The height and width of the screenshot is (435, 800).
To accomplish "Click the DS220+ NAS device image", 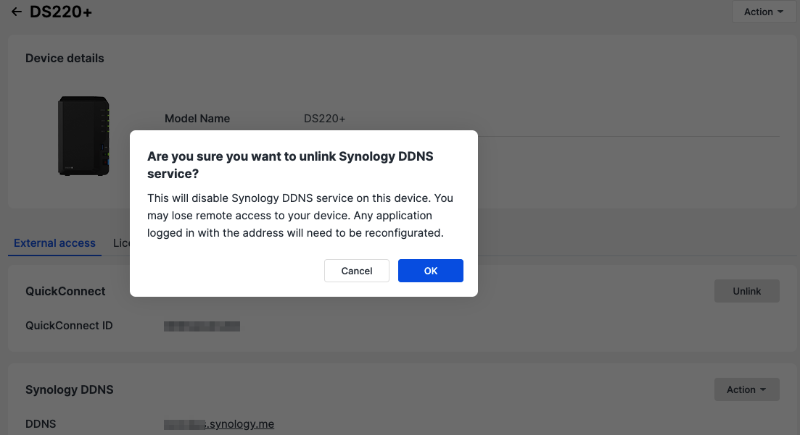I will point(83,134).
